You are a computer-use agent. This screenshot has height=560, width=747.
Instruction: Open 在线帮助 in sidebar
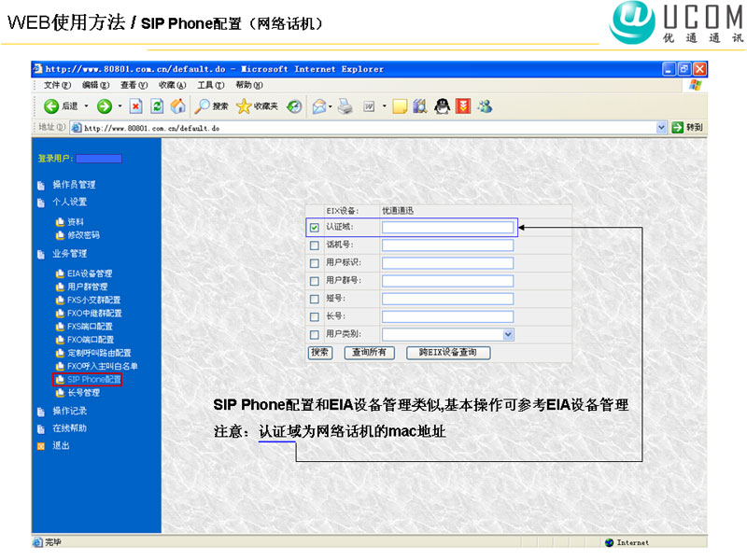(x=69, y=428)
